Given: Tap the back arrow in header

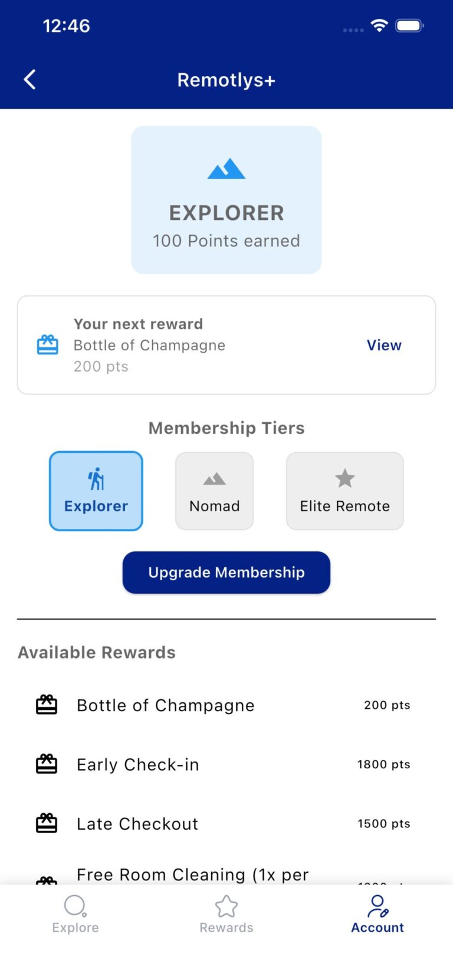Looking at the screenshot, I should tap(30, 80).
